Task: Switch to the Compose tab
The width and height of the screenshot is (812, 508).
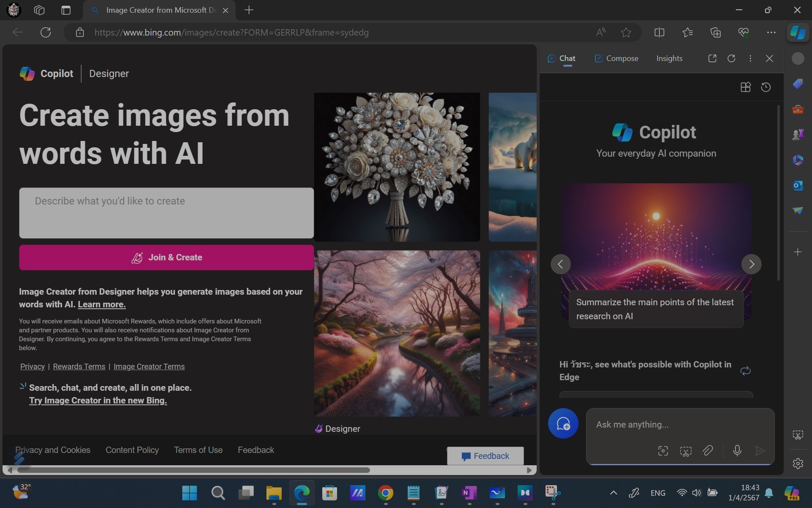Action: (x=616, y=58)
